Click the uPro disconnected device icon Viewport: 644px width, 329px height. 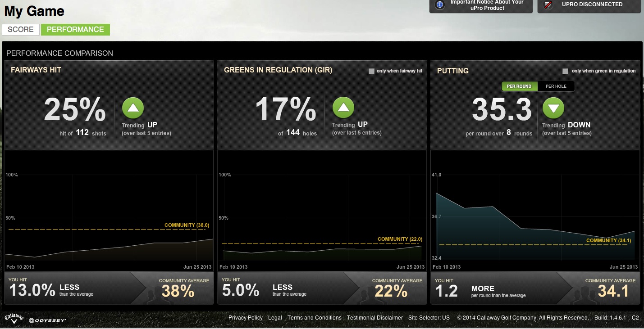click(548, 5)
